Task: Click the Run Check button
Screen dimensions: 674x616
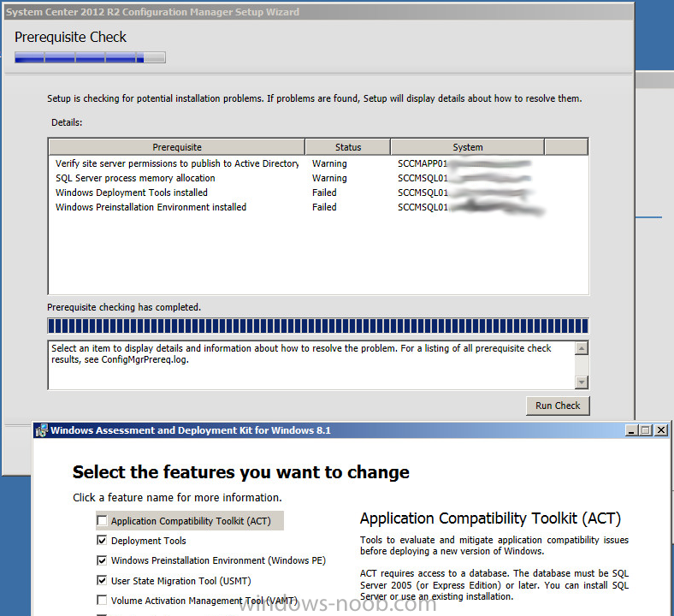Action: coord(558,406)
